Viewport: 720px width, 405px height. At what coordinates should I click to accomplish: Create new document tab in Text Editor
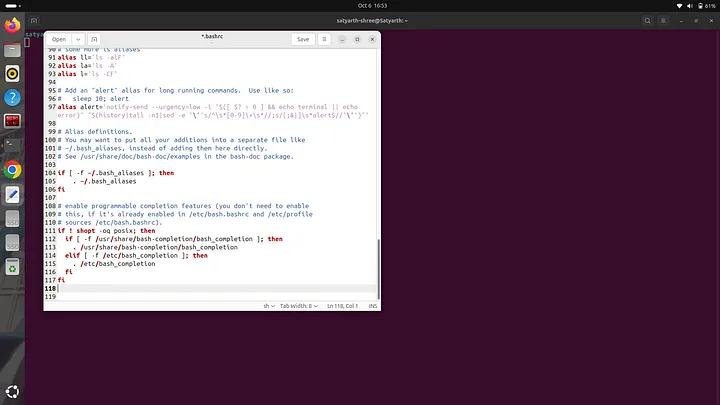coord(94,39)
